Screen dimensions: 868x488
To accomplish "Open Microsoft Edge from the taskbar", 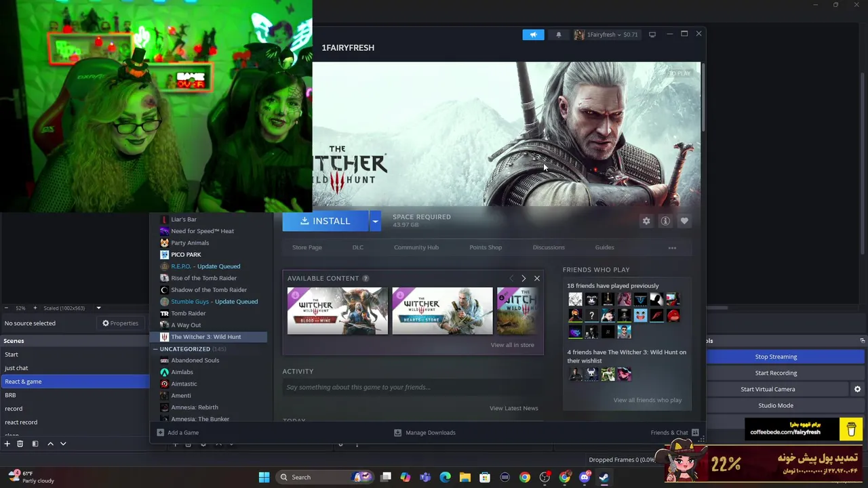I will pyautogui.click(x=445, y=477).
